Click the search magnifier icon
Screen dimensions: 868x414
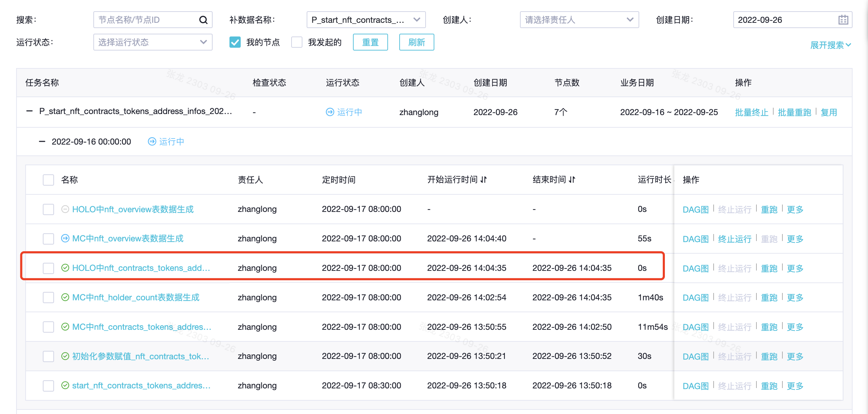tap(203, 20)
